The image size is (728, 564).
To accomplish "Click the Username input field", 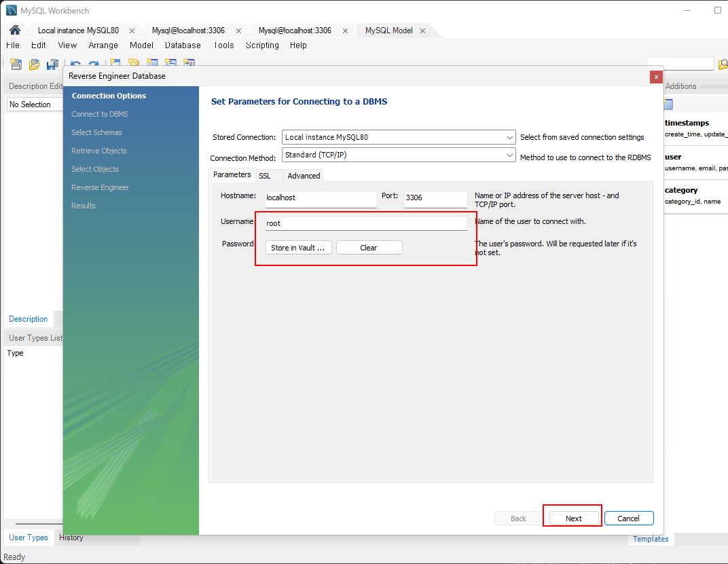I will tap(366, 224).
